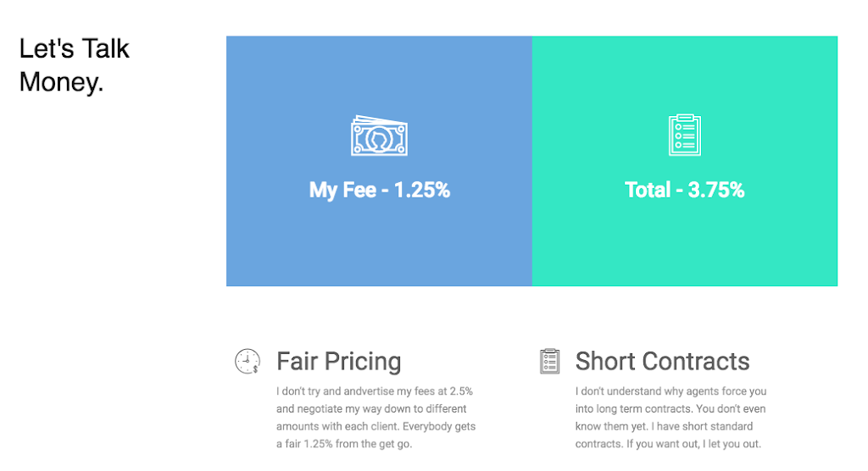Click the text 'a fair 1.25% from the get go.'
Viewport: 868px width, 471px height.
click(344, 444)
